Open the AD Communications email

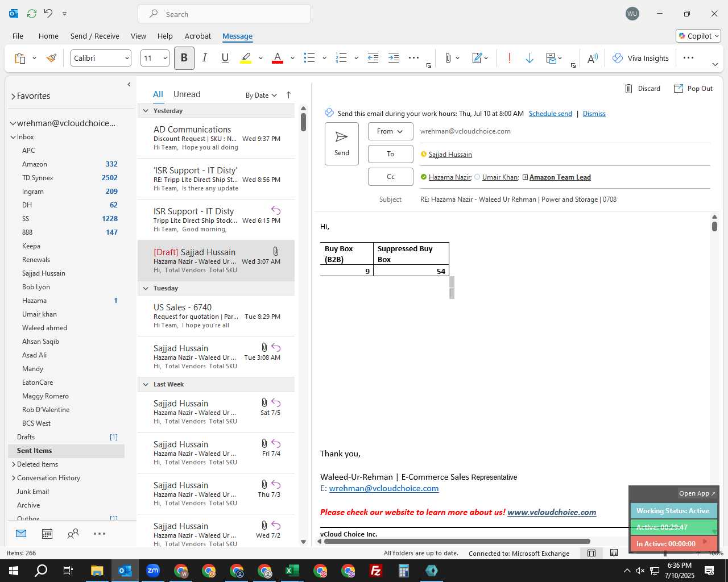tap(216, 138)
